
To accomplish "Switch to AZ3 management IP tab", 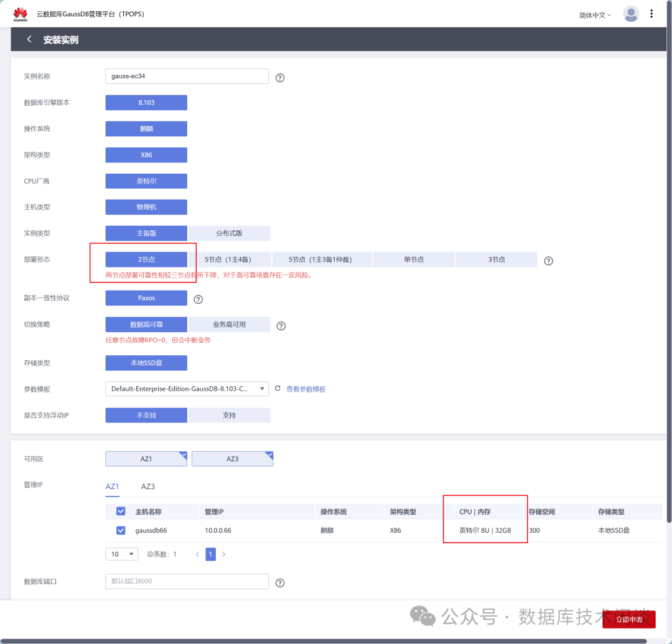I will [x=148, y=487].
